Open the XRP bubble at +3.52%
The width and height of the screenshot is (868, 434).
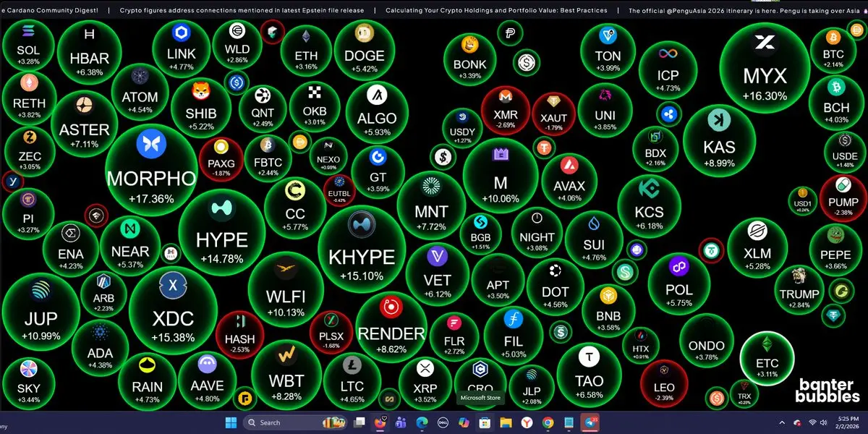tap(425, 383)
